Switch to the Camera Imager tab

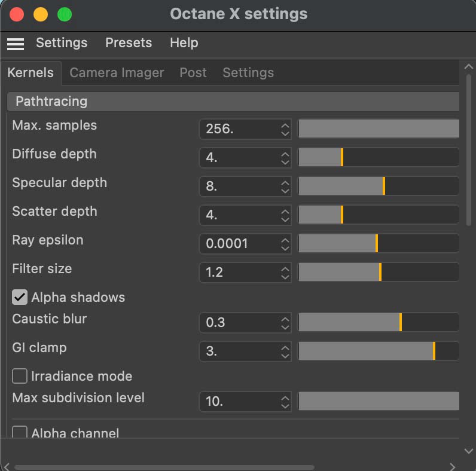coord(117,73)
